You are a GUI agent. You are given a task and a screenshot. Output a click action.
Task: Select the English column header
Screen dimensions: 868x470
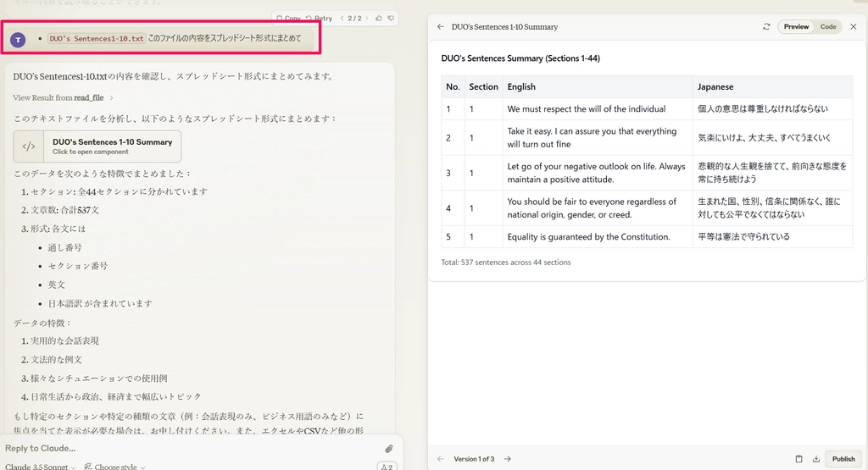(x=598, y=87)
